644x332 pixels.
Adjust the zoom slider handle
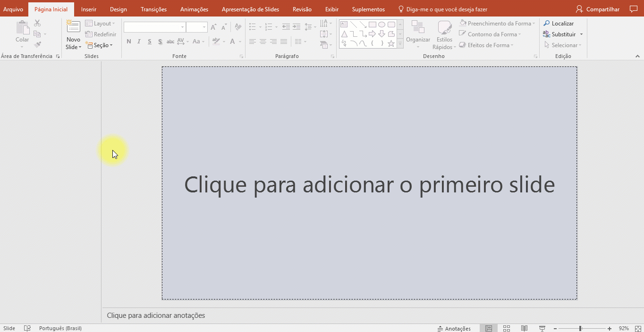click(x=580, y=328)
